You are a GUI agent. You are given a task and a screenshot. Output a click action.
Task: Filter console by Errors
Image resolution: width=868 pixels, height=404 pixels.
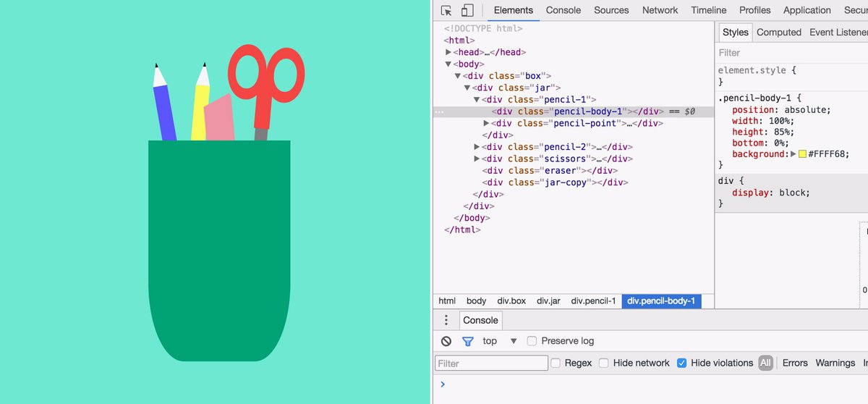pyautogui.click(x=795, y=363)
